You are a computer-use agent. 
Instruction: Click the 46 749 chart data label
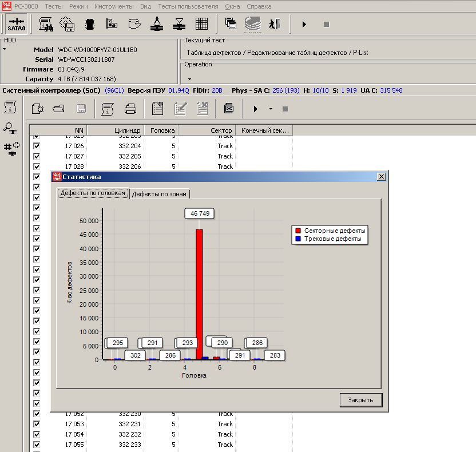(x=200, y=213)
